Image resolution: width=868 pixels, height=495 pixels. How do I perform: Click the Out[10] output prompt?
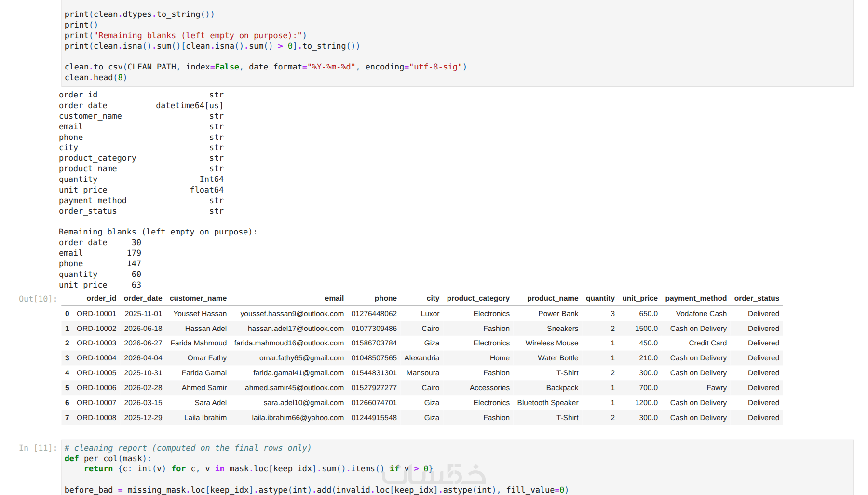pos(38,299)
